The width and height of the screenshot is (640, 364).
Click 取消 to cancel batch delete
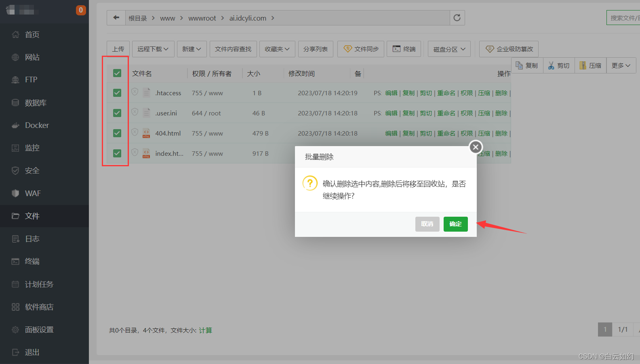(x=427, y=224)
